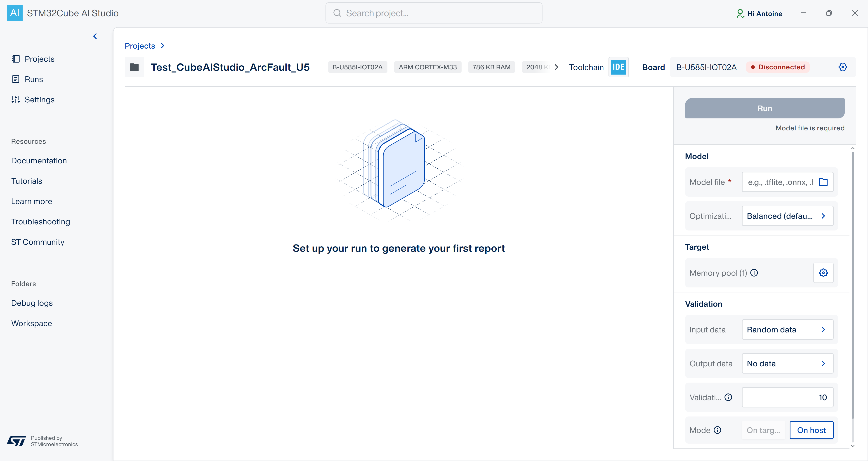The image size is (868, 461).
Task: Open the Output data No data dropdown
Action: 788,363
